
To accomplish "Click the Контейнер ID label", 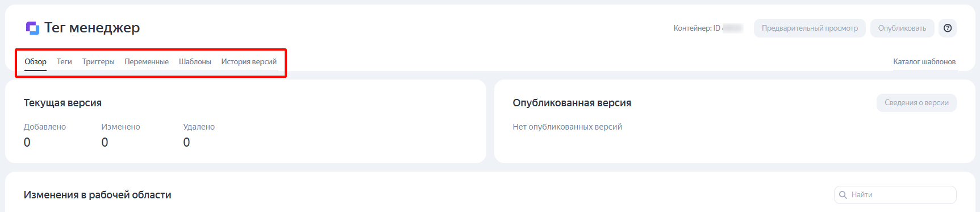I will tap(697, 28).
